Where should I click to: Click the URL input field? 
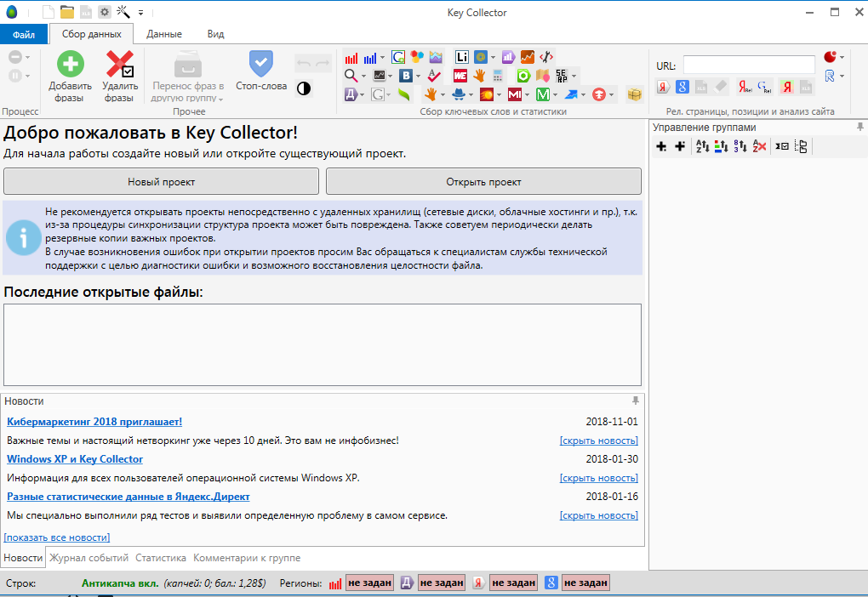(x=749, y=65)
